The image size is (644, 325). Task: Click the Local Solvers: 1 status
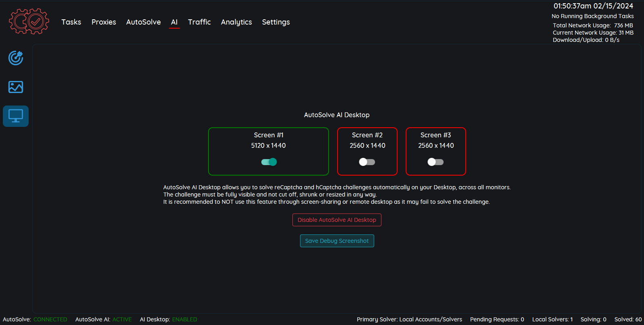[552, 319]
